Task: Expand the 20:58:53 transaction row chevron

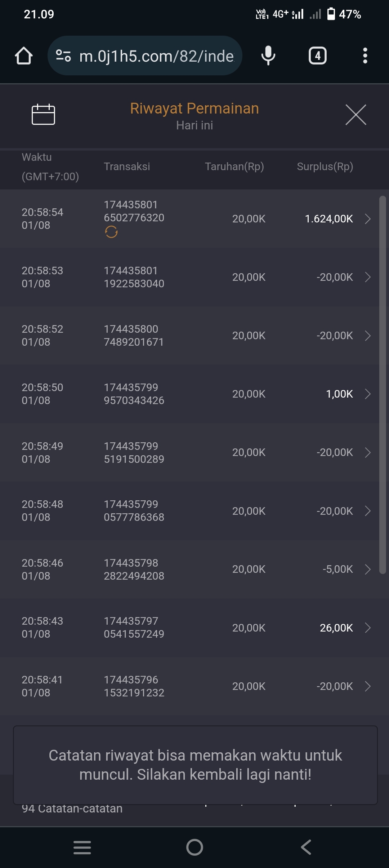Action: pos(368,277)
